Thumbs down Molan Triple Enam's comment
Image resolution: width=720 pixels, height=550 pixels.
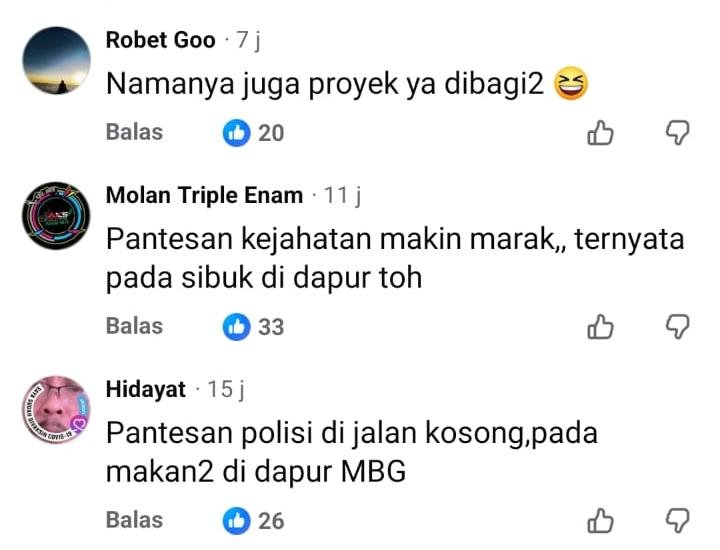click(x=678, y=327)
